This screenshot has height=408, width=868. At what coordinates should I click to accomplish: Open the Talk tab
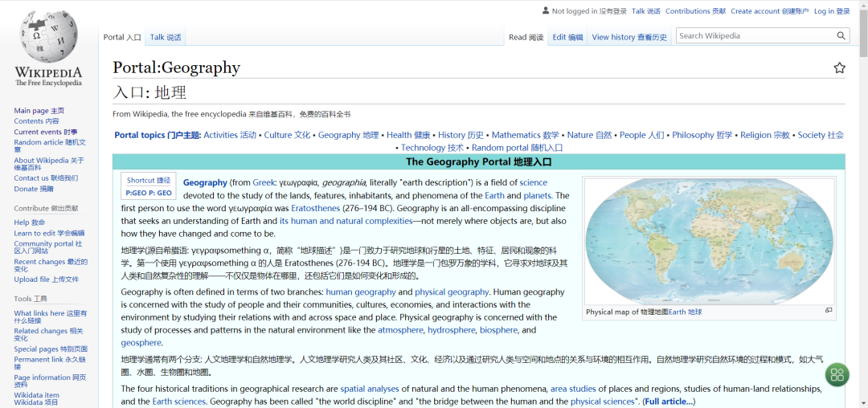point(166,38)
